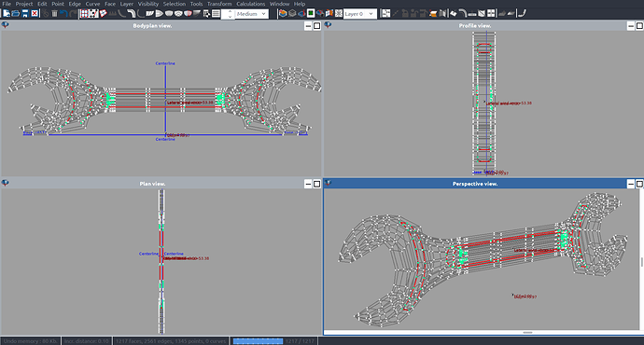The image size is (644, 345).
Task: Open the Point menu
Action: coord(58,4)
